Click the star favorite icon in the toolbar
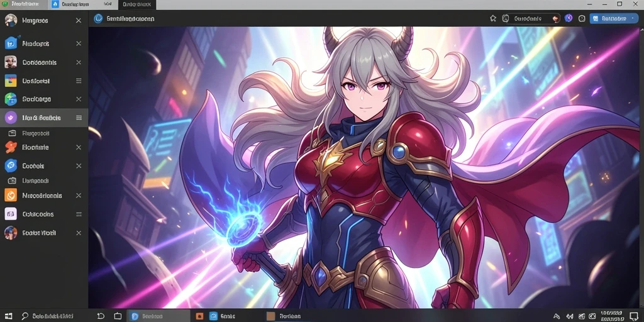Image resolution: width=644 pixels, height=322 pixels. pos(493,18)
